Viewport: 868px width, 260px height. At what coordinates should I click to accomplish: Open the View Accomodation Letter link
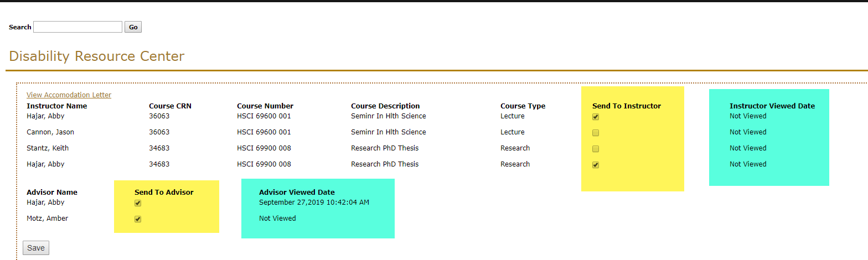[69, 95]
